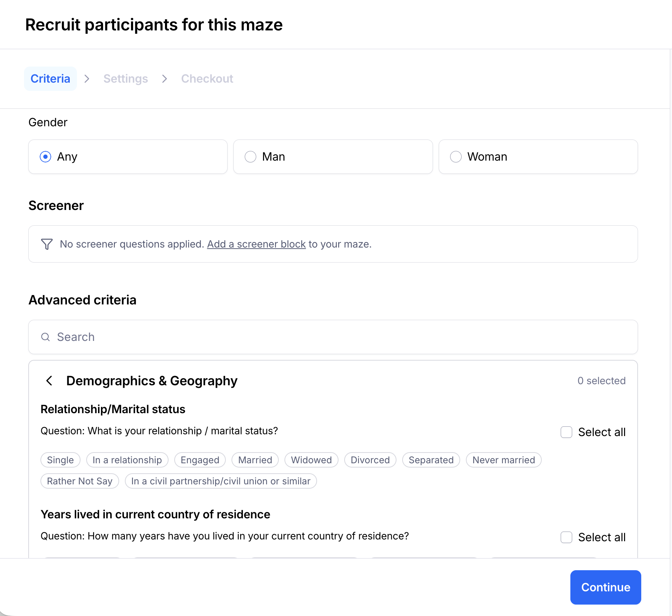Switch to the Settings step
The image size is (672, 616).
(126, 79)
